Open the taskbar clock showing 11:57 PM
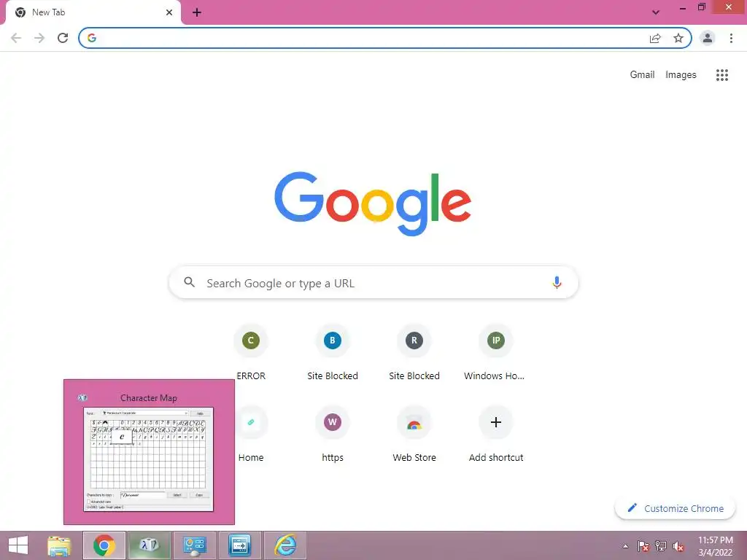 [715, 545]
